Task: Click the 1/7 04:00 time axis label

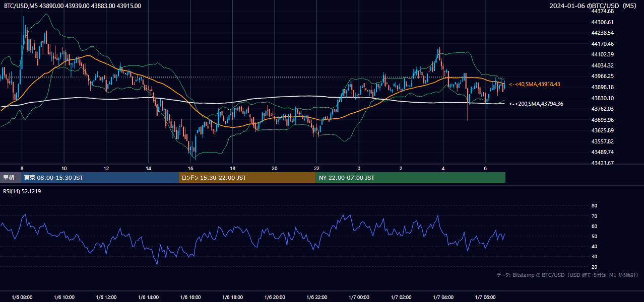Action: pyautogui.click(x=443, y=297)
